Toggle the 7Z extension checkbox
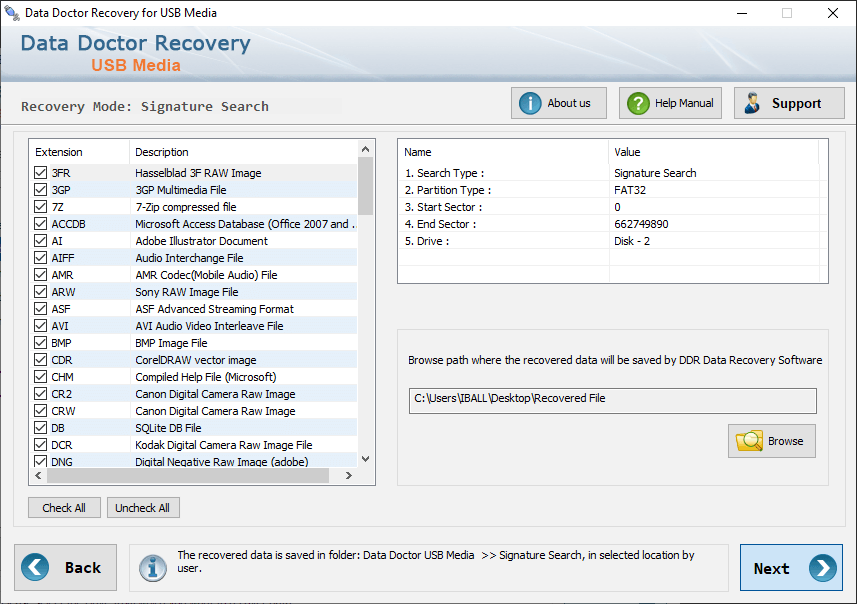This screenshot has width=857, height=604. [x=40, y=207]
